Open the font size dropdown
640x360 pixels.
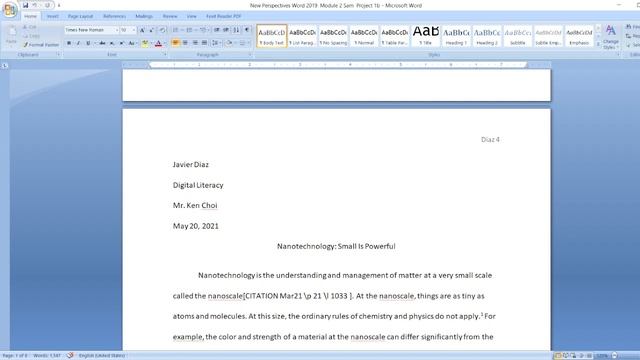[133, 30]
